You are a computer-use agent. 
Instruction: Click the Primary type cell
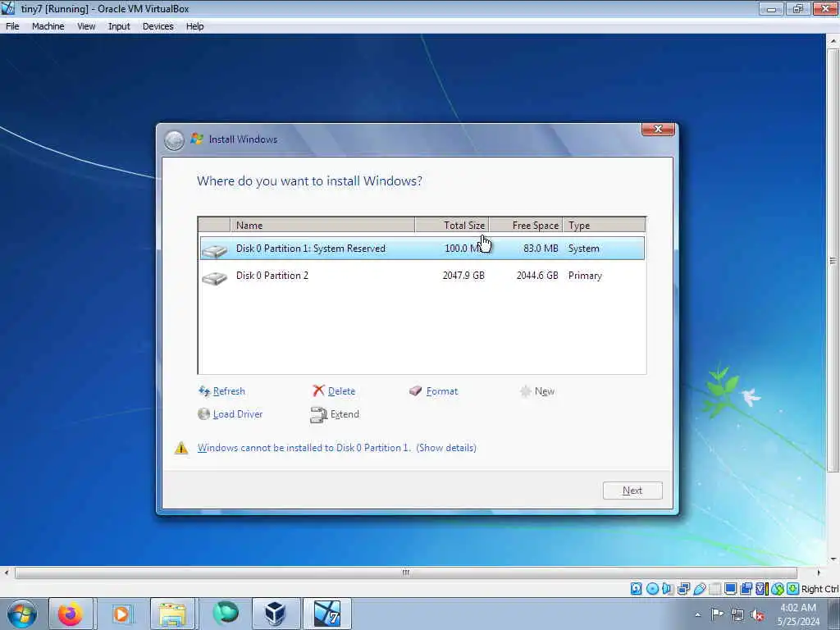pyautogui.click(x=585, y=276)
